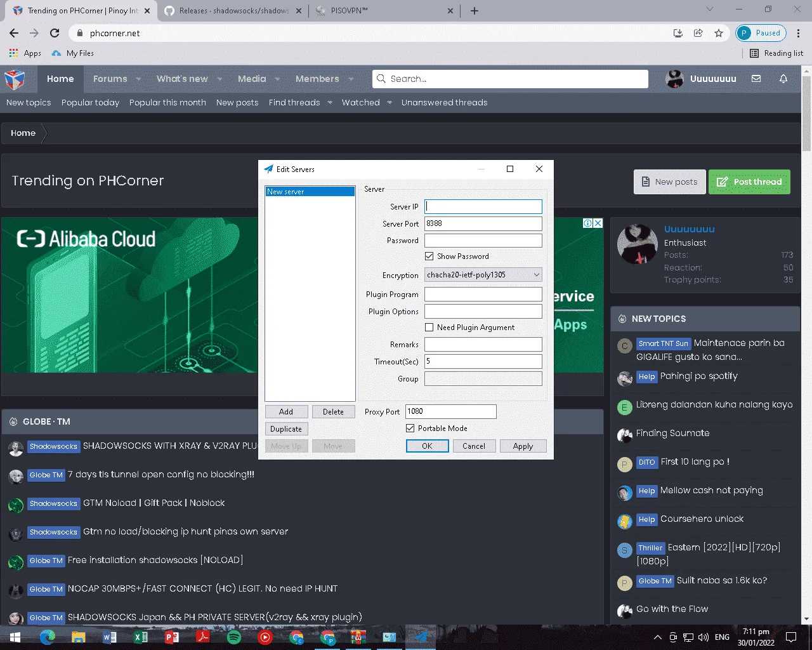The image size is (812, 650).
Task: Expand the What's new dropdown arrow
Action: 219,79
